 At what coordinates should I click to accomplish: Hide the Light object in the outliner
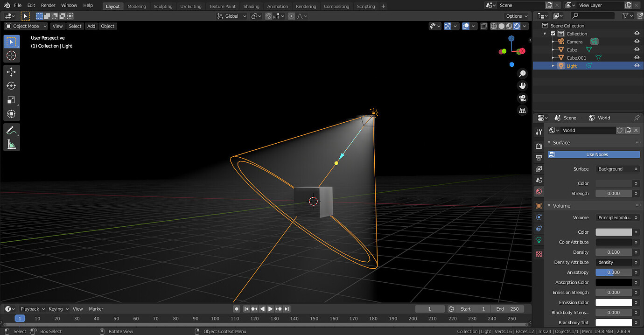(637, 65)
